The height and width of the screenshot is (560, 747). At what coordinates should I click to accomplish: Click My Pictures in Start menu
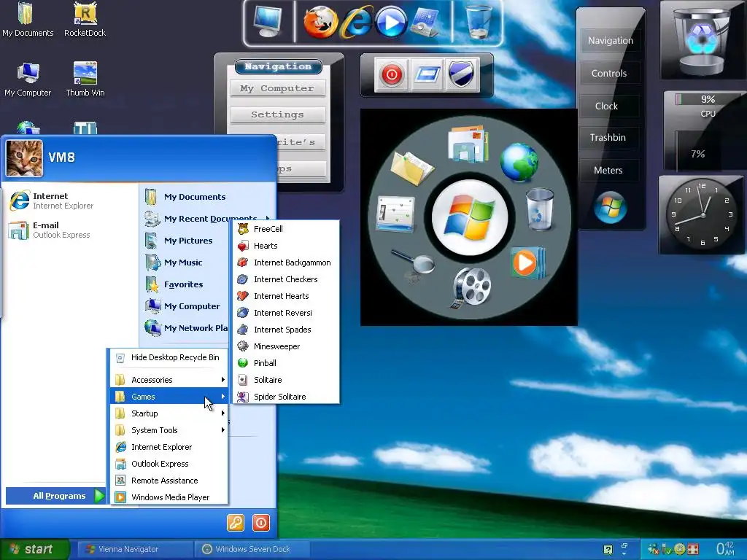click(186, 241)
